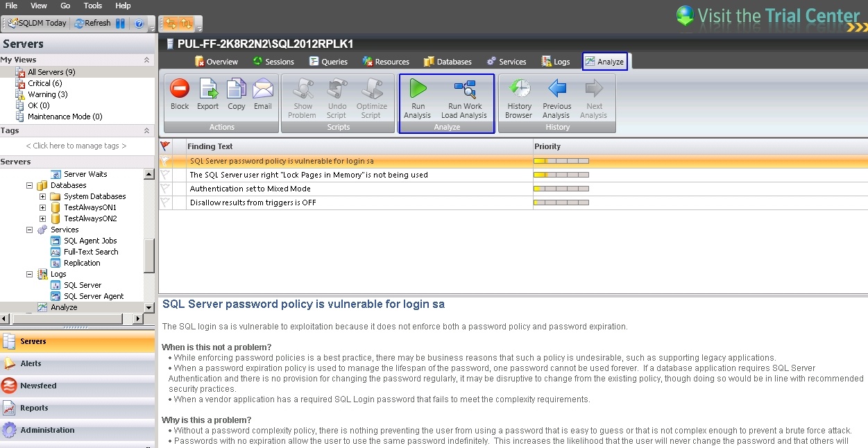The image size is (868, 448).
Task: Switch to the Resources tab
Action: pos(386,62)
